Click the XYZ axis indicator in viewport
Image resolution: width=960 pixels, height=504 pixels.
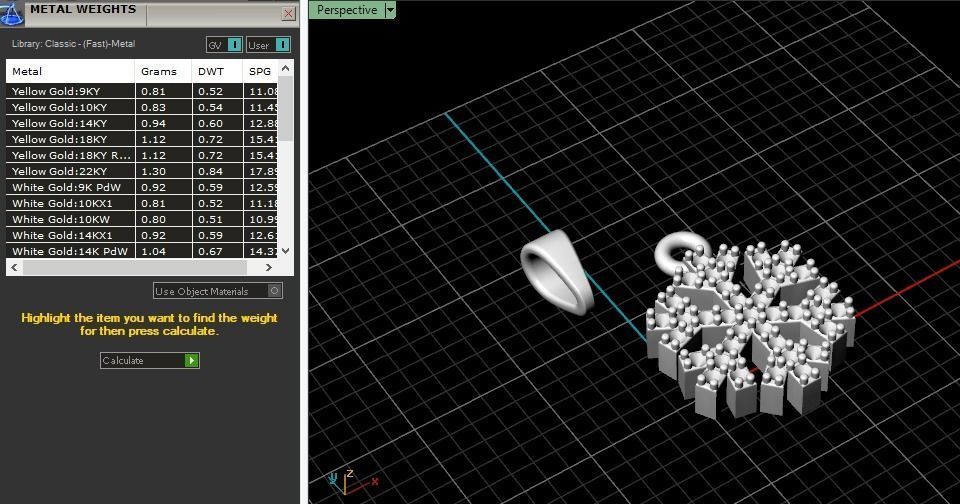click(x=353, y=482)
